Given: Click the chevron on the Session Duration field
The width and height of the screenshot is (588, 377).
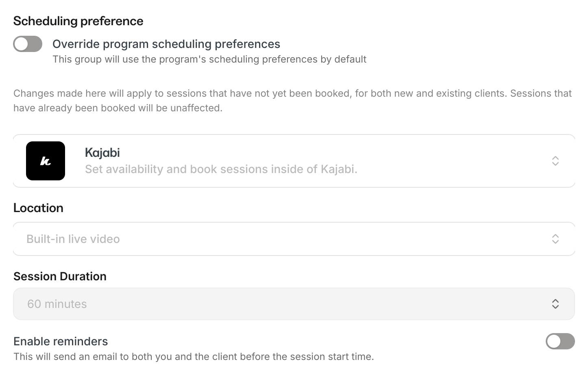Looking at the screenshot, I should [555, 303].
